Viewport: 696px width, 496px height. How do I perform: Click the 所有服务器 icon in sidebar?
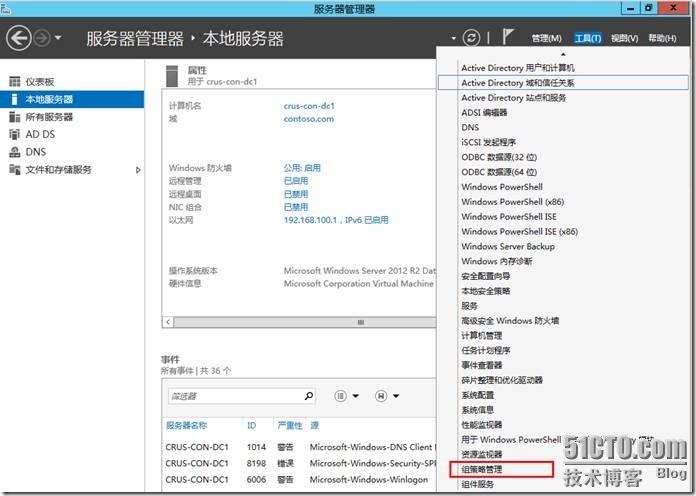click(15, 117)
